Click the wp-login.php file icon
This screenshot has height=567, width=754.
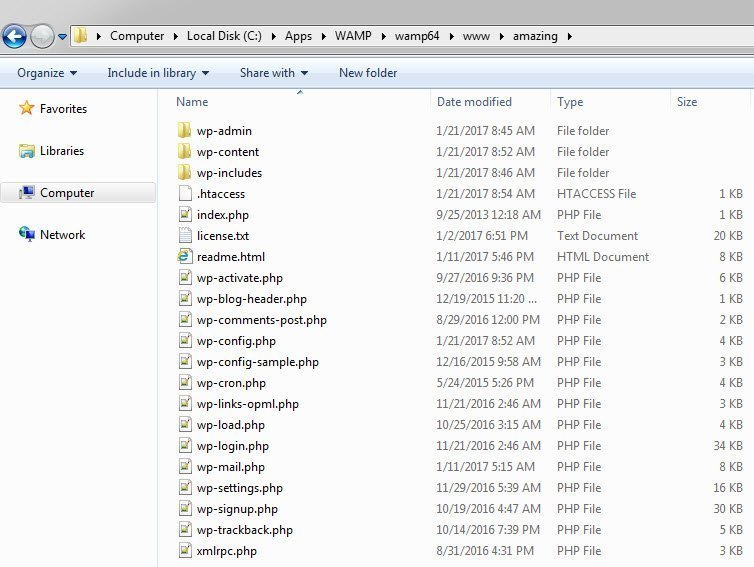point(185,445)
